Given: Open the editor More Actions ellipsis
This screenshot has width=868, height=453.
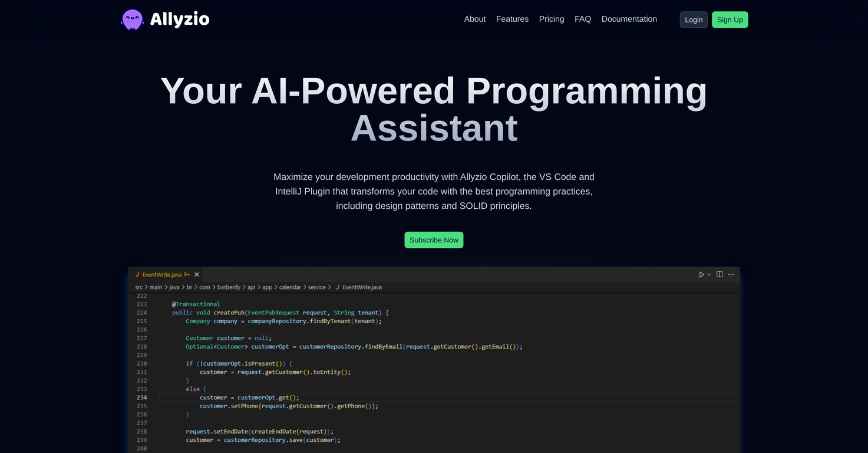Looking at the screenshot, I should (x=731, y=274).
